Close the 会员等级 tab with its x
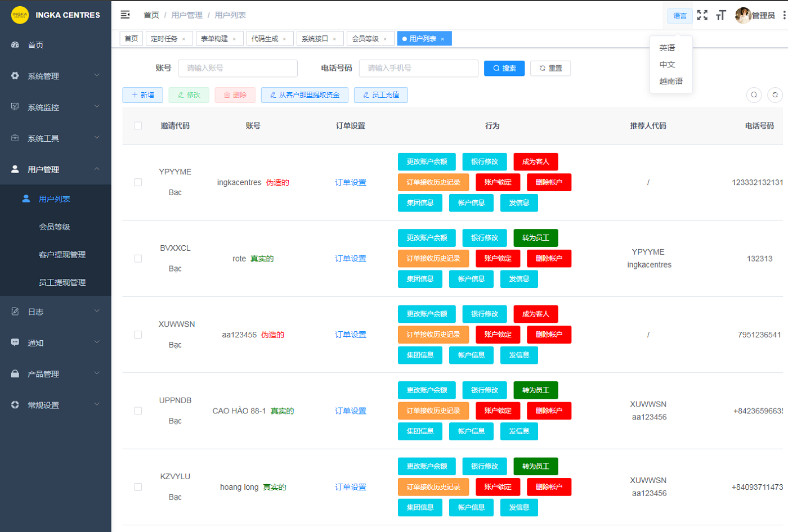 (385, 39)
